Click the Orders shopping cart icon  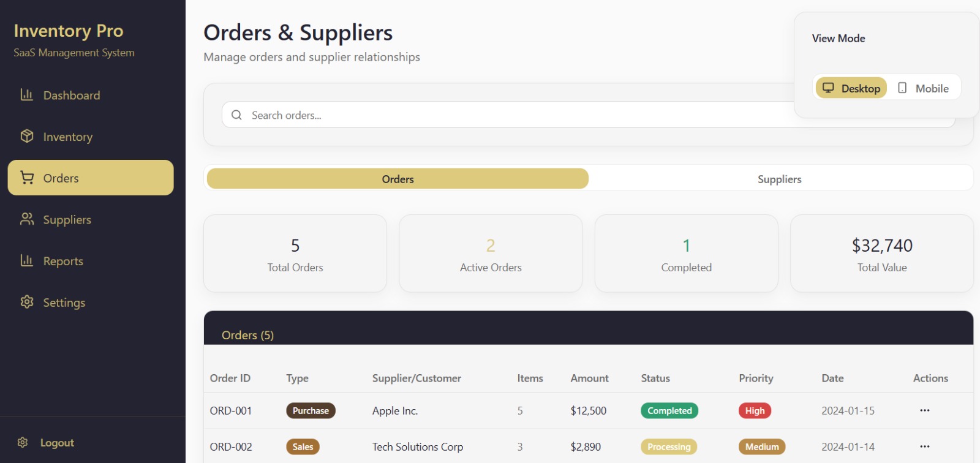[x=27, y=178]
